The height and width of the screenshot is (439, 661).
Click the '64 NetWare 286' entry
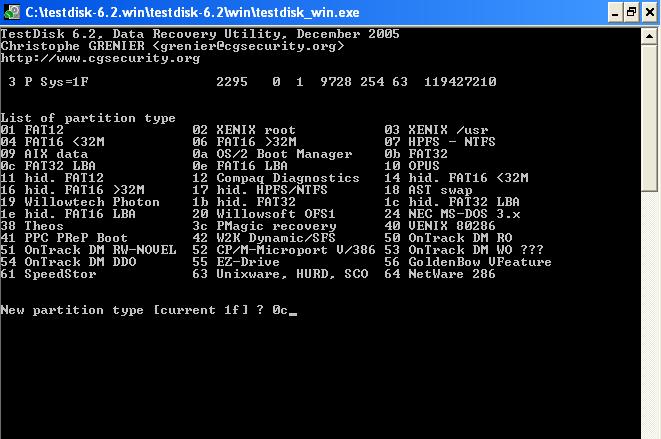[440, 274]
